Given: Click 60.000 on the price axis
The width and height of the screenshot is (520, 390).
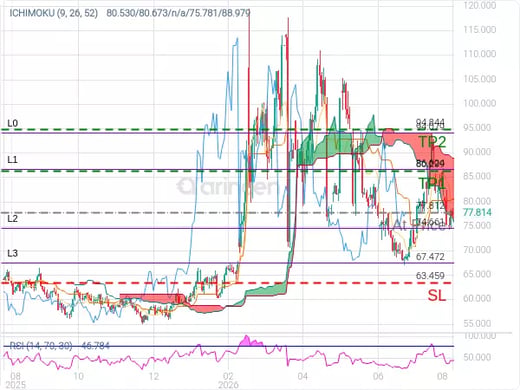Looking at the screenshot, I should click(x=477, y=299).
